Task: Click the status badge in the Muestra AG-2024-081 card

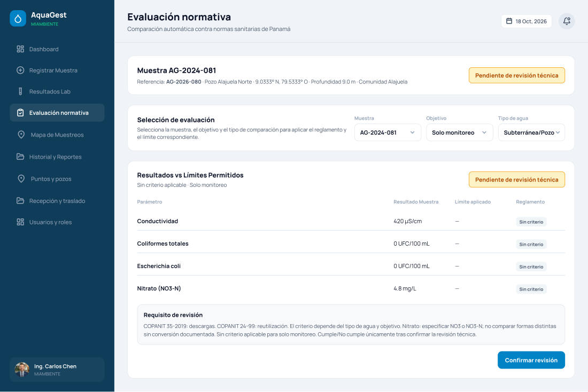Action: click(516, 75)
